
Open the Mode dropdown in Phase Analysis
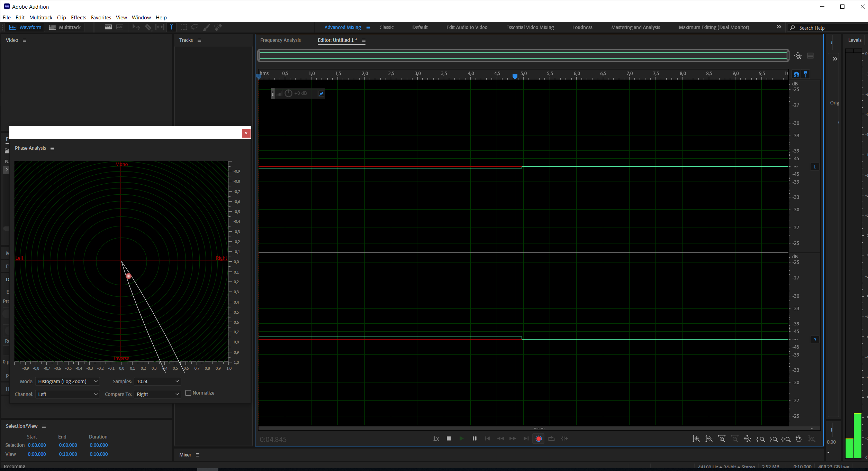click(x=67, y=381)
